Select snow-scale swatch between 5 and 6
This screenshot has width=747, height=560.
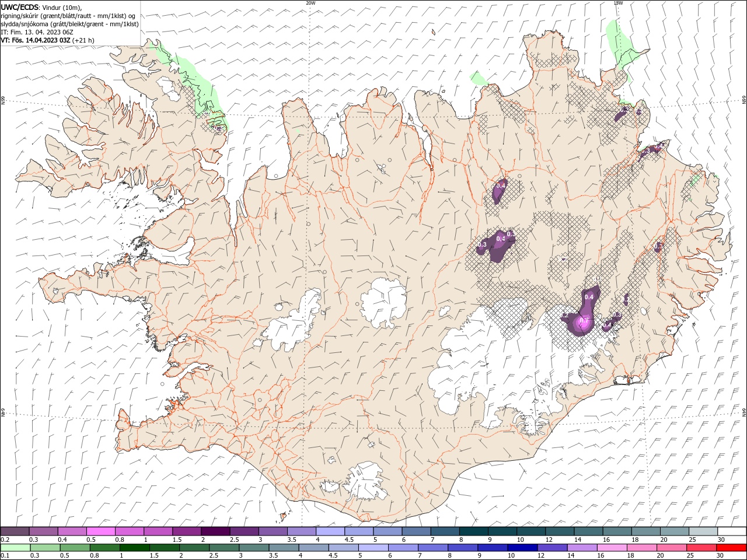coord(388,531)
